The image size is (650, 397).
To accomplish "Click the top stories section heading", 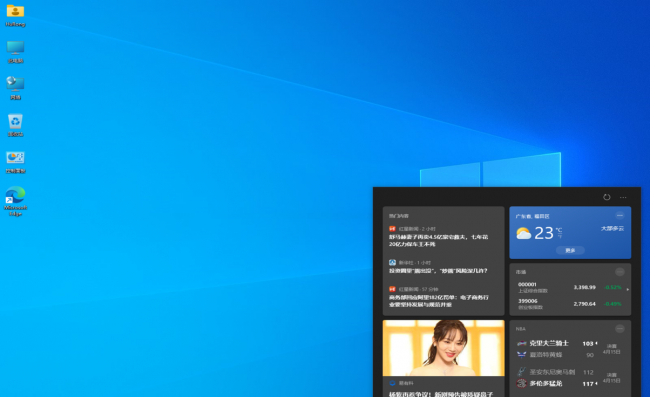I will pos(399,216).
